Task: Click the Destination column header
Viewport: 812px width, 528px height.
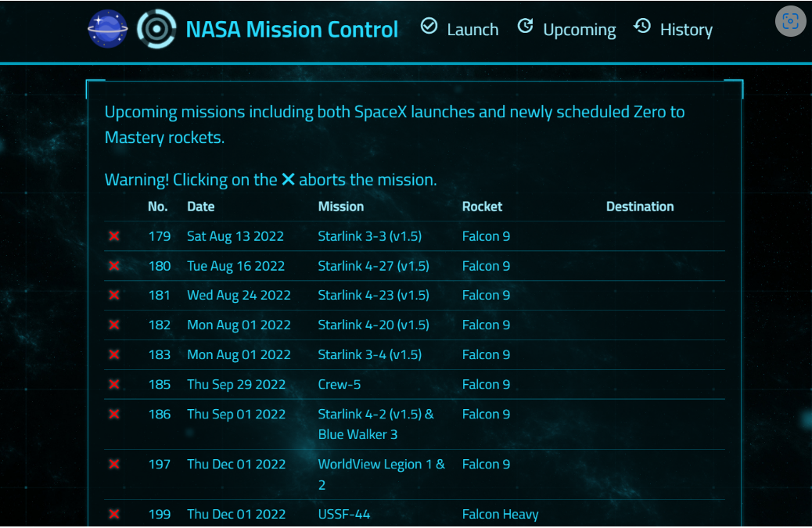Action: tap(640, 207)
